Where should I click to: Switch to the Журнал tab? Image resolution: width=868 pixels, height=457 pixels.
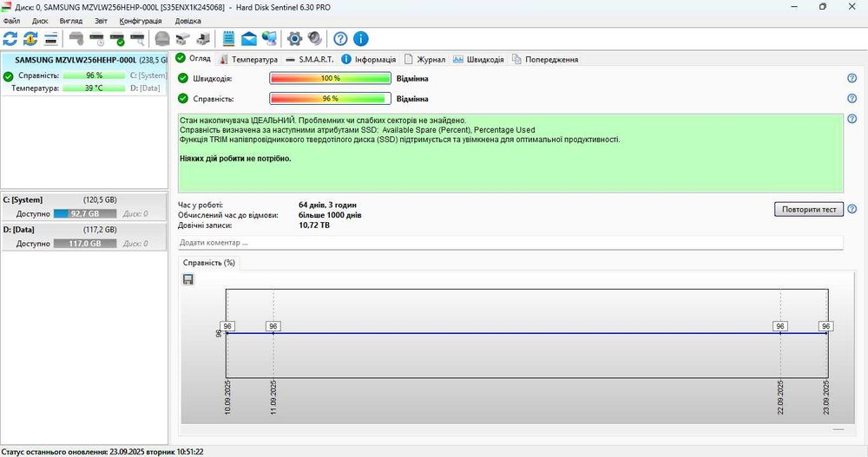424,59
